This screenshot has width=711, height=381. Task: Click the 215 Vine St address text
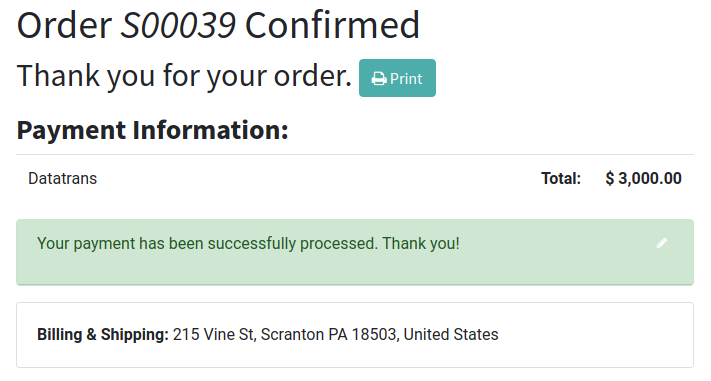point(214,334)
